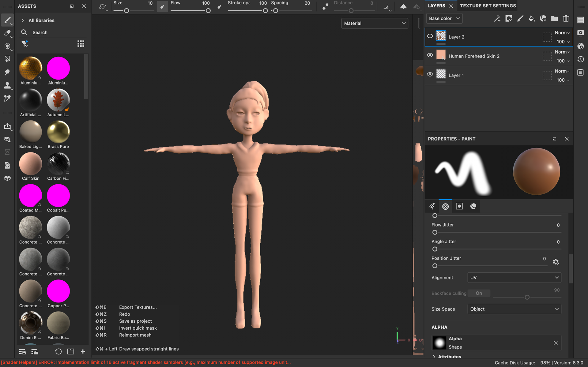Select the Calf Skin material
Viewport: 588px width, 367px height.
pyautogui.click(x=31, y=164)
